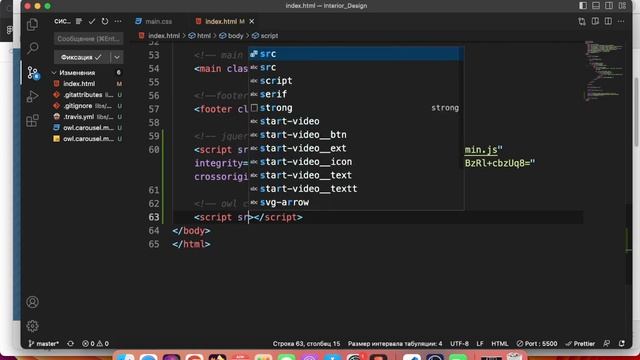Open the Search view in activity bar
The image size is (640, 360).
pos(32,48)
